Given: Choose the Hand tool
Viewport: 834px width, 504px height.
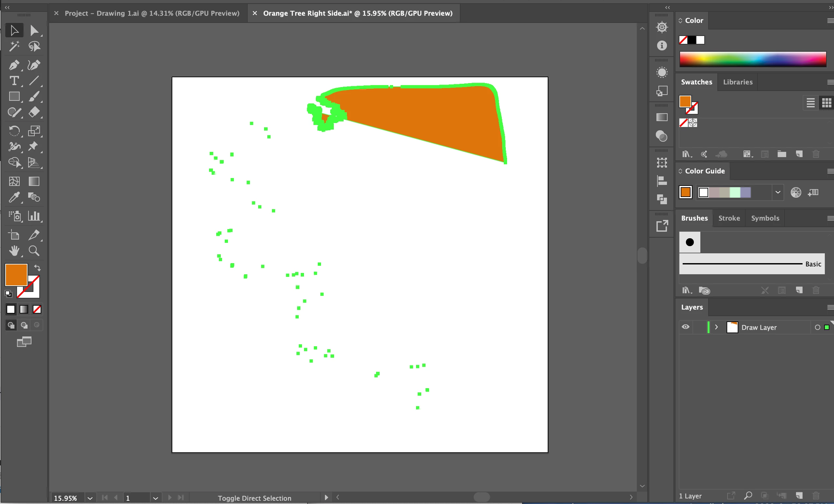Looking at the screenshot, I should pos(14,251).
